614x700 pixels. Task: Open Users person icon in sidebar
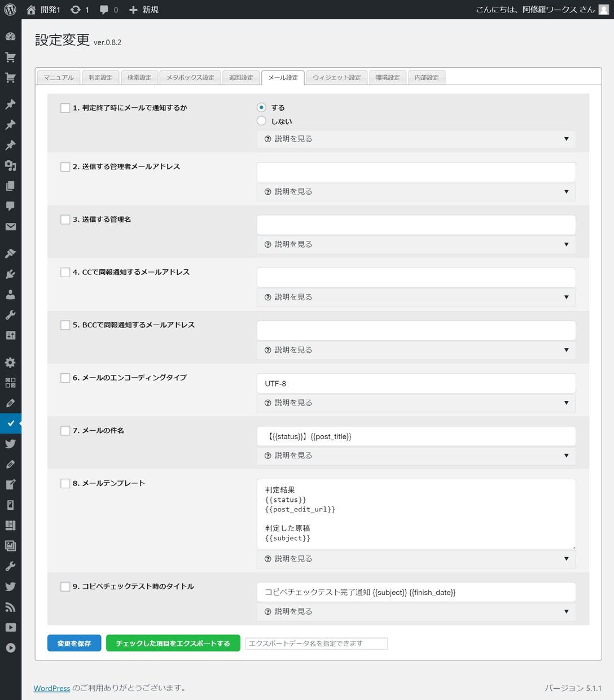point(10,294)
